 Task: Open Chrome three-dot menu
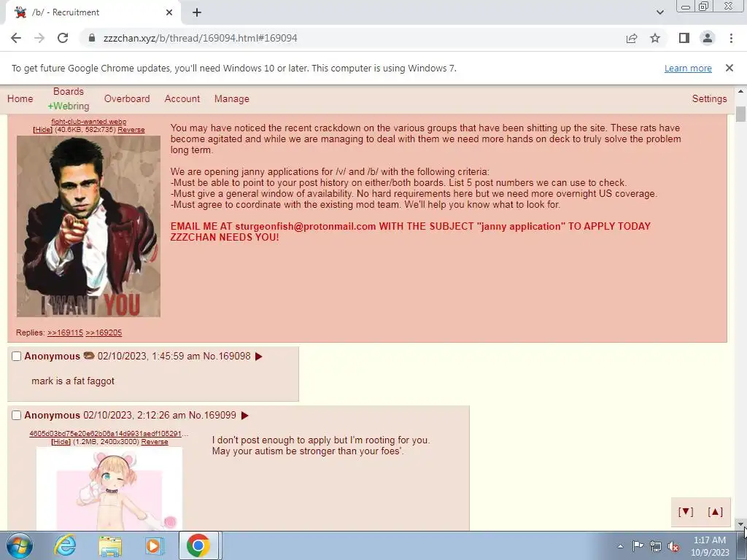731,38
